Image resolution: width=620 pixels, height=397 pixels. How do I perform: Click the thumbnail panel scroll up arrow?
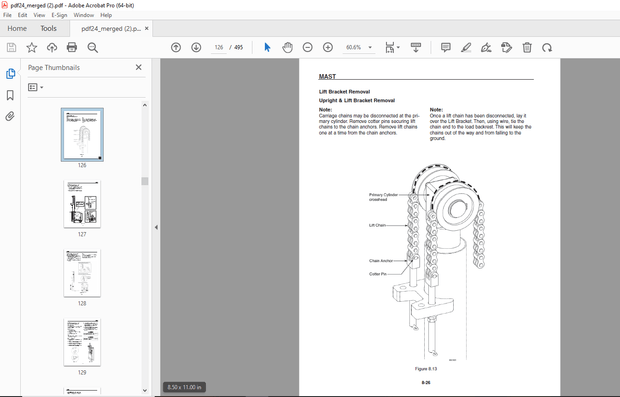145,105
